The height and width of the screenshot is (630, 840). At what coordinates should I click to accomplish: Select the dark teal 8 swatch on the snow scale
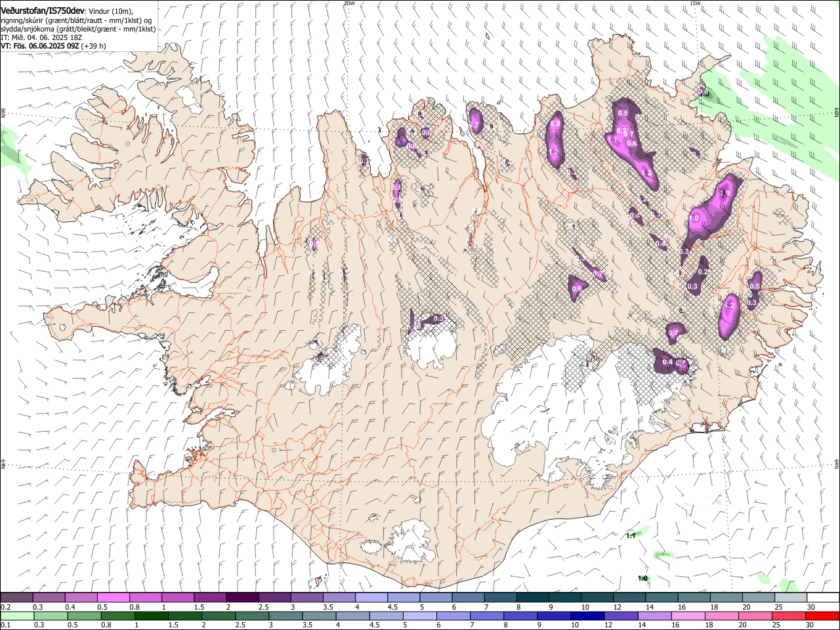[x=532, y=597]
